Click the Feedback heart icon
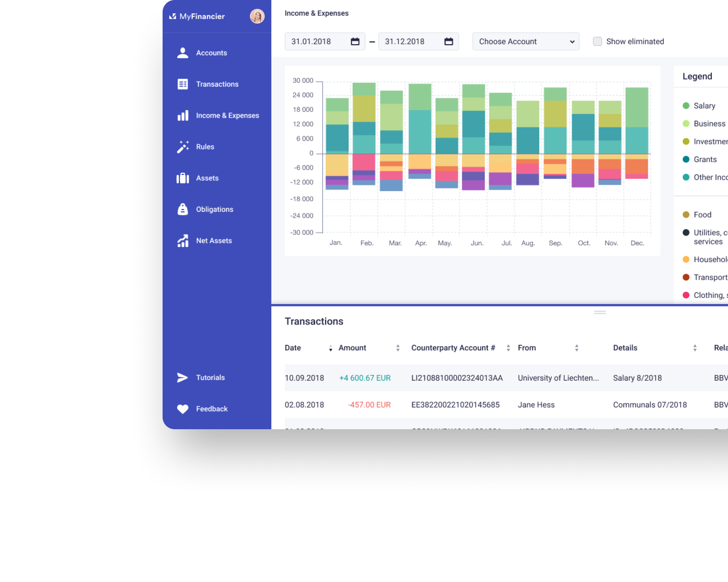The image size is (728, 582). 183,409
